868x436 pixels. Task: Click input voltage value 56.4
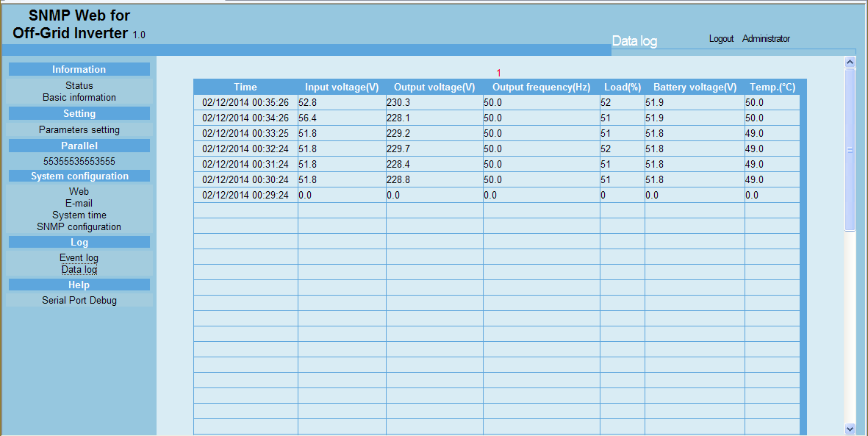(x=307, y=118)
